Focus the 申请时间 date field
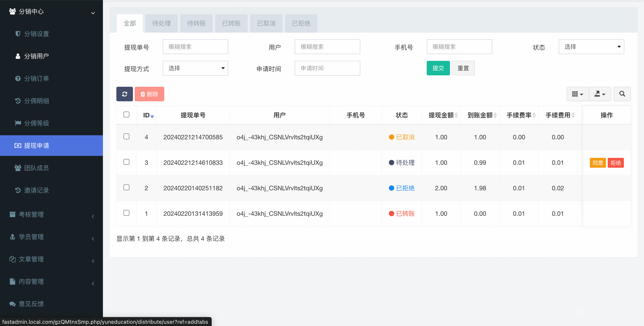This screenshot has width=644, height=326. coord(327,68)
